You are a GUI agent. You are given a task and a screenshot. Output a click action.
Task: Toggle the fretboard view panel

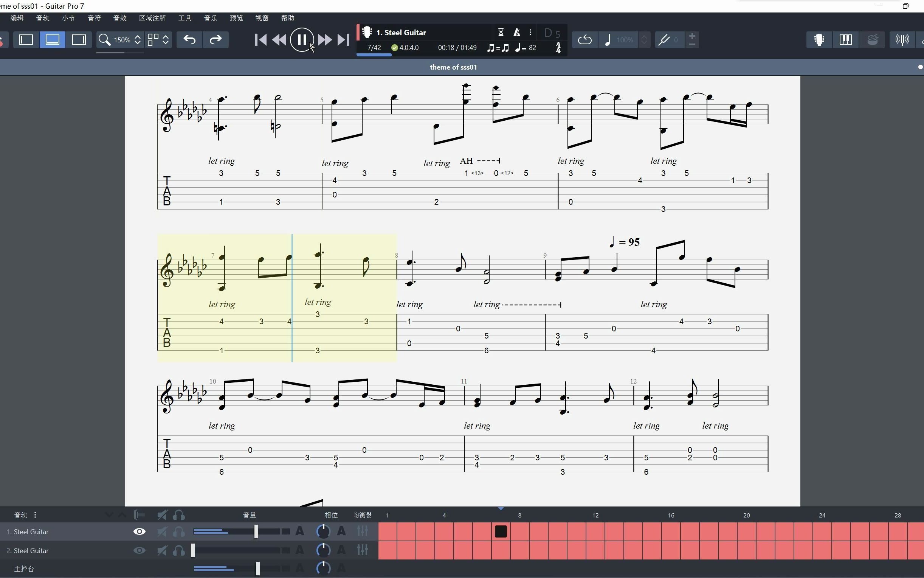pyautogui.click(x=819, y=39)
